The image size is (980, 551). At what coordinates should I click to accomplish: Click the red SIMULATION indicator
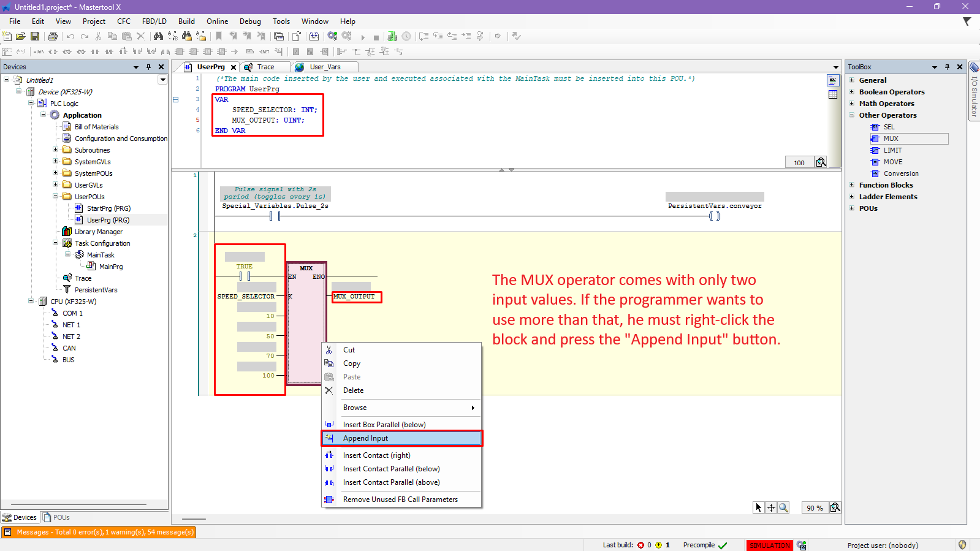(769, 545)
